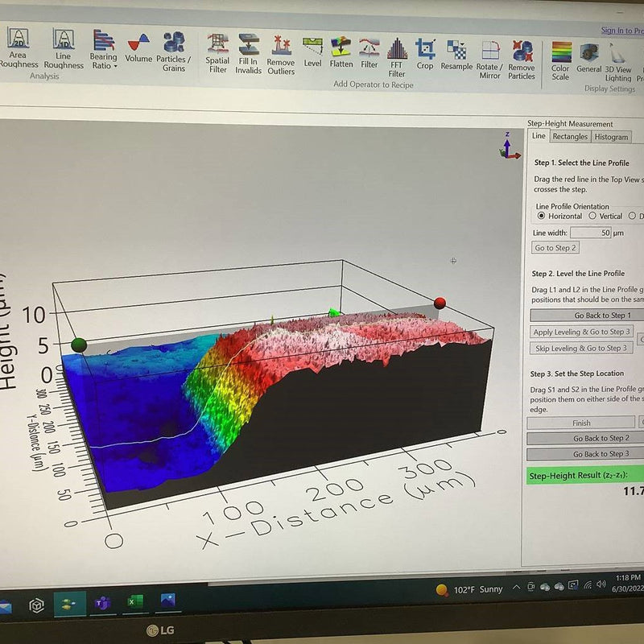Viewport: 644px width, 644px height.
Task: Add the Remove Outliers operator
Action: [x=281, y=55]
